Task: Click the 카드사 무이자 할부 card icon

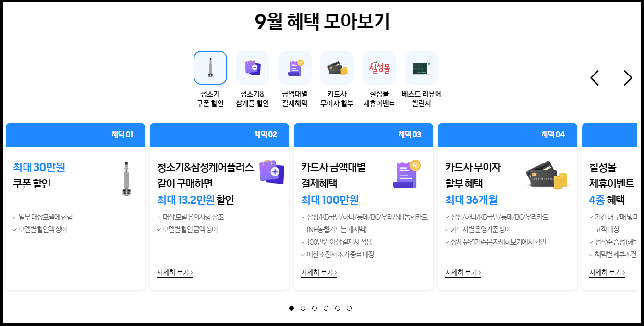Action: [337, 67]
